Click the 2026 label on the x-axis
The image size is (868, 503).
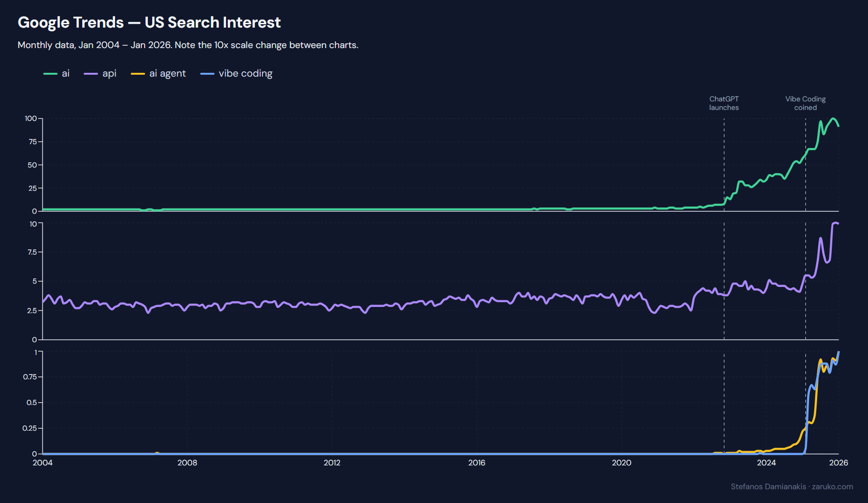[839, 462]
